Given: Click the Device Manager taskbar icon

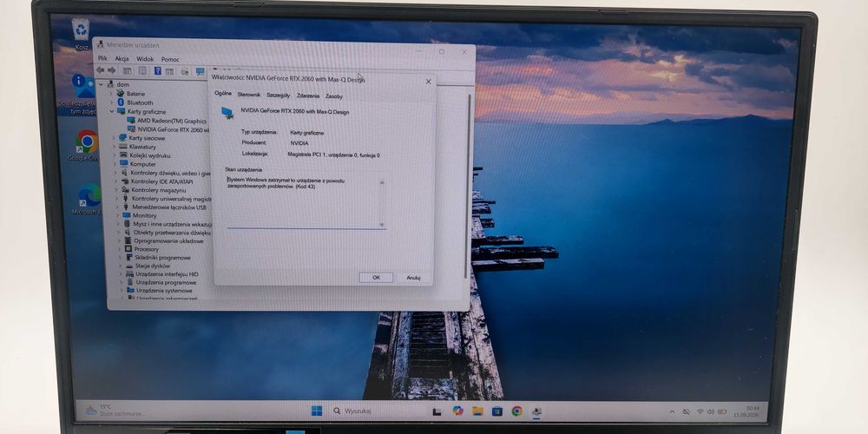Looking at the screenshot, I should point(536,411).
